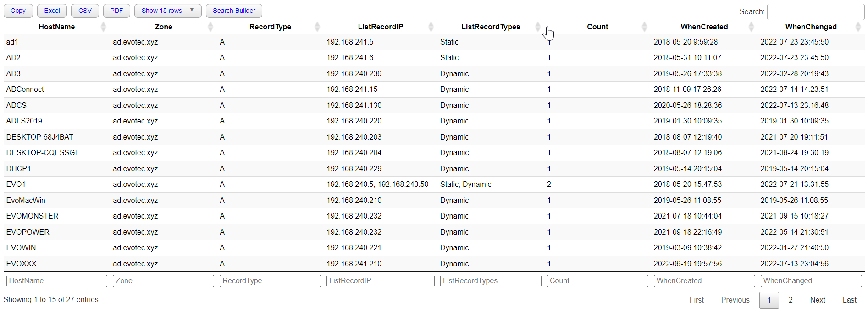Click the HostName filter field

[x=57, y=281]
